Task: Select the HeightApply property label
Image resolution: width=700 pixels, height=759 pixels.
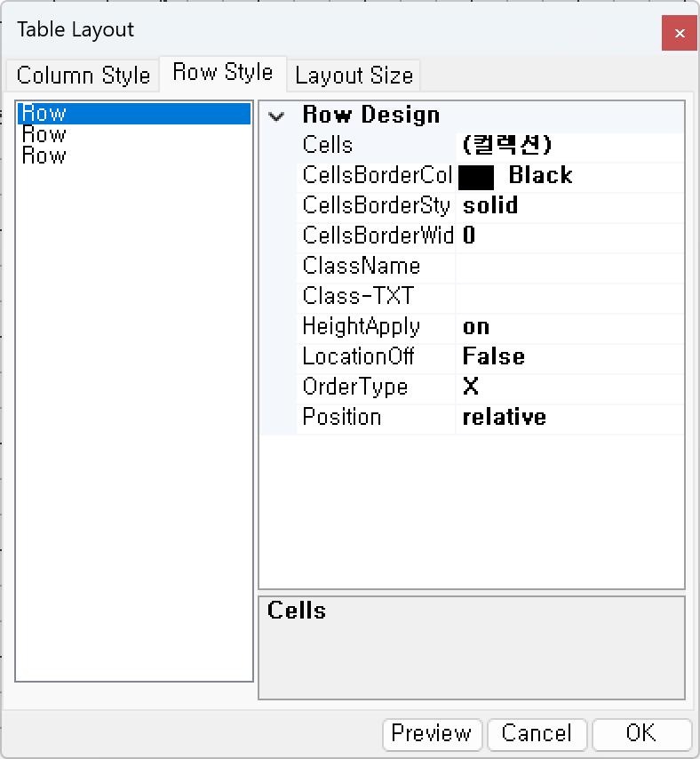Action: point(361,326)
